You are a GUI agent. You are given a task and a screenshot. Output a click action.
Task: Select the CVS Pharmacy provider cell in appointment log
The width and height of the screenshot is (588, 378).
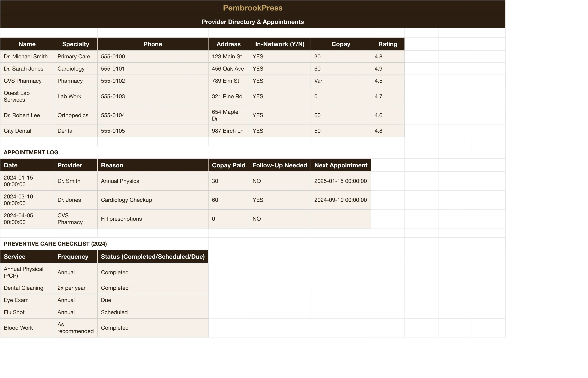76,219
